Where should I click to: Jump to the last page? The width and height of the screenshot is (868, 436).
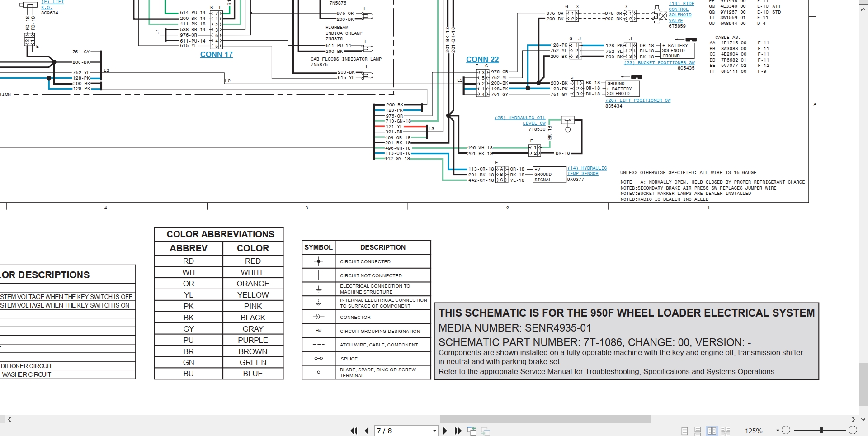point(458,431)
